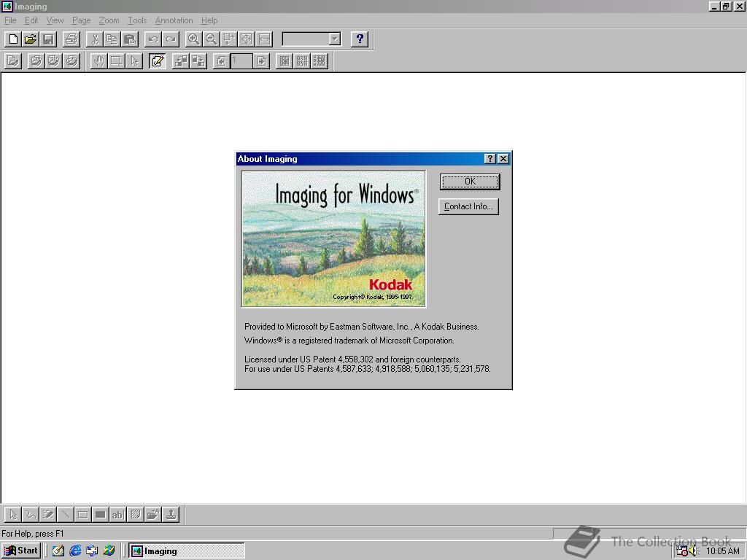Image resolution: width=747 pixels, height=560 pixels.
Task: Open the View menu
Action: click(x=55, y=20)
